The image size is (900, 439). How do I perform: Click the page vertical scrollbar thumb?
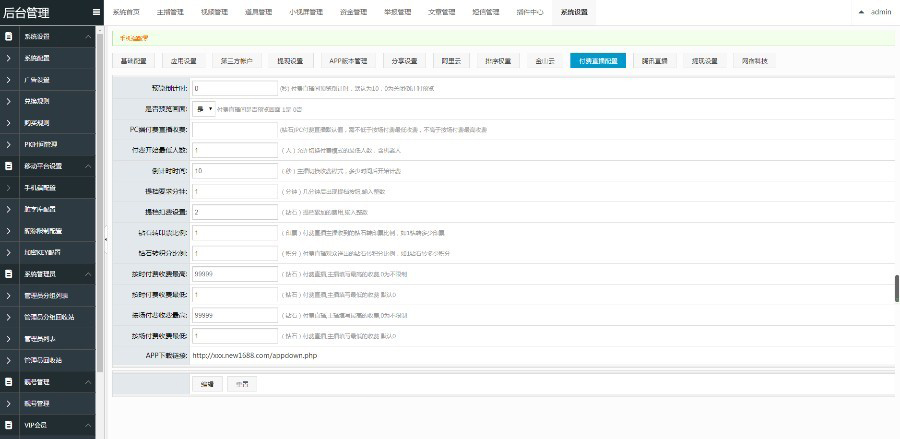click(897, 289)
